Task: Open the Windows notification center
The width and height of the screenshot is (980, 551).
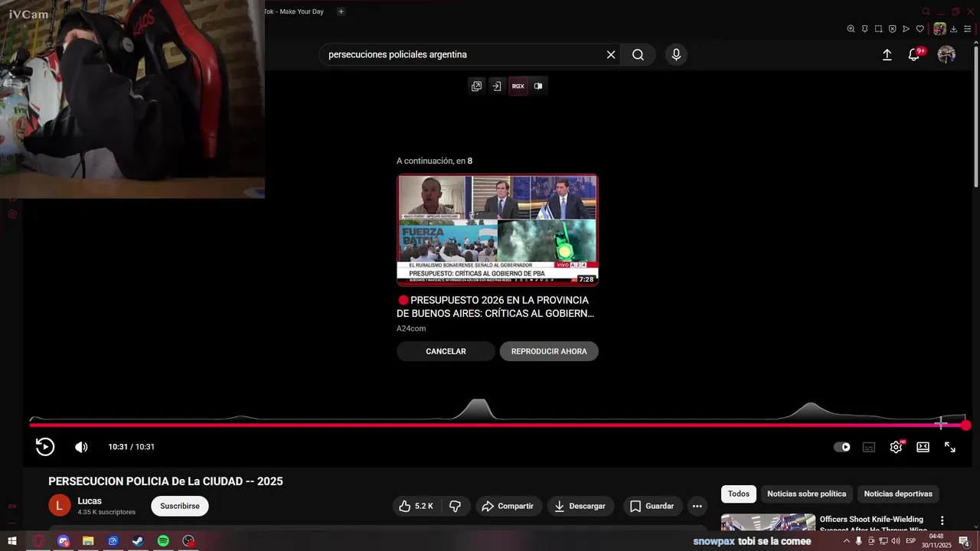Action: pos(965,541)
